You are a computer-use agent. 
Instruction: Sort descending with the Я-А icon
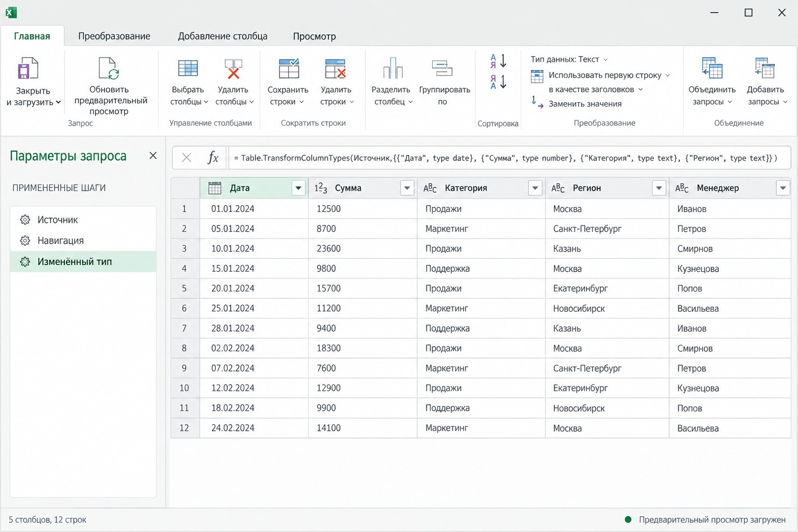[498, 82]
